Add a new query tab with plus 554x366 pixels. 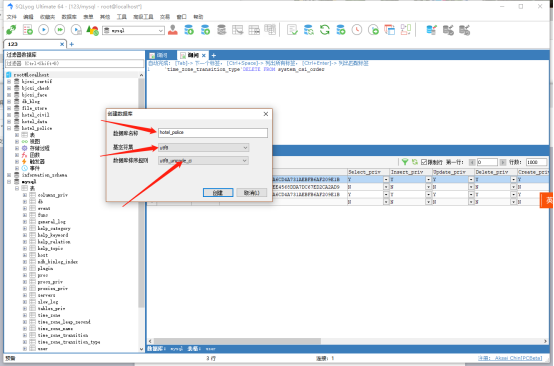(x=214, y=55)
